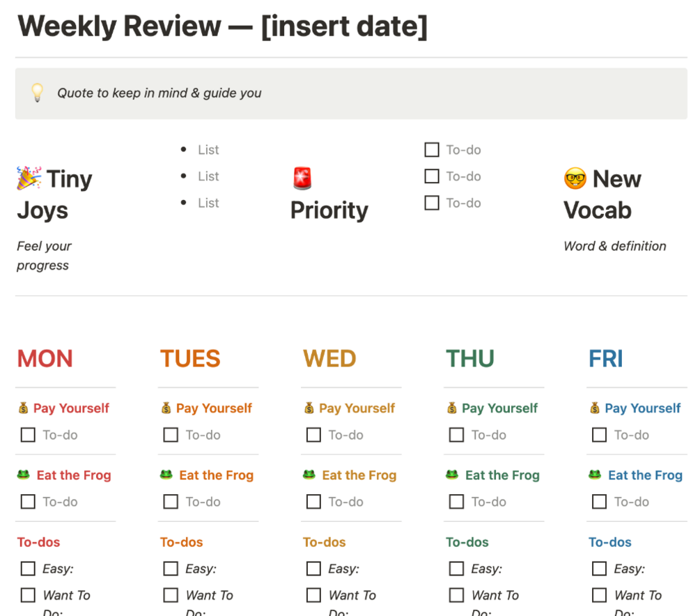Tick the Pay Yourself To-do checkbox under WED
This screenshot has height=616, width=700.
[x=314, y=435]
